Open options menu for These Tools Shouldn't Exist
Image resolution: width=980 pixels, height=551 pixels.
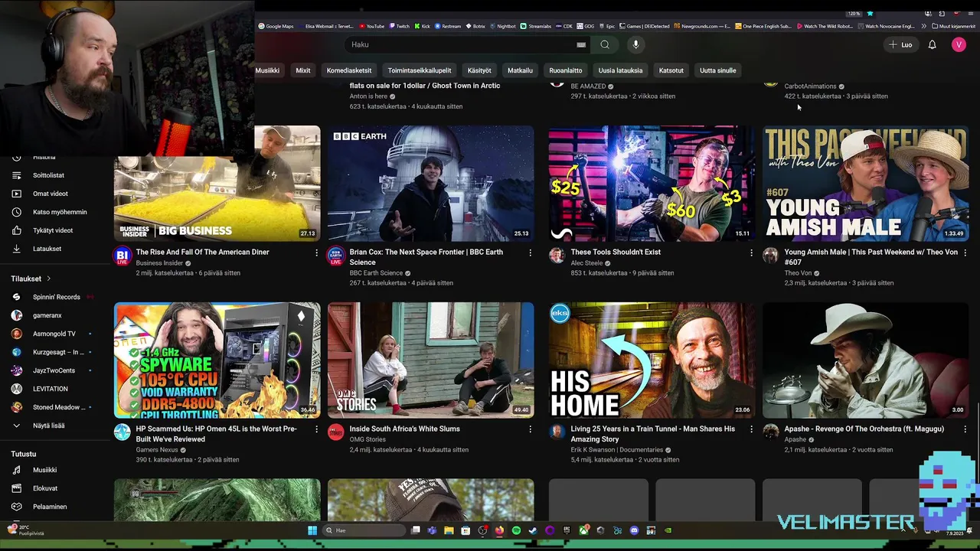click(751, 253)
